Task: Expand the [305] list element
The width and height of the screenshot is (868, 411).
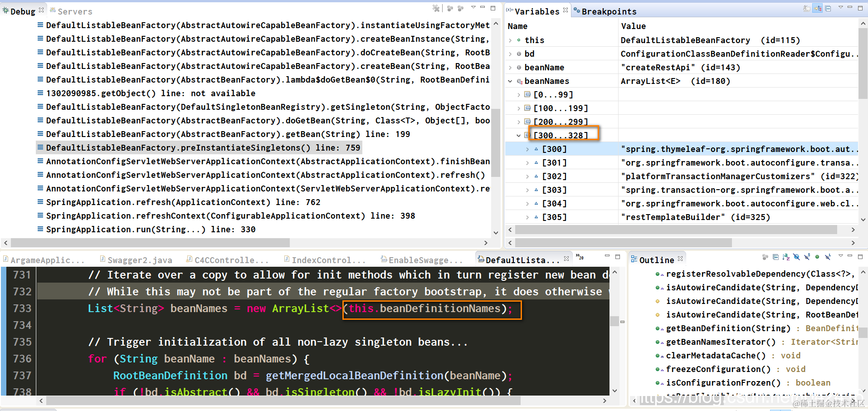Action: [x=527, y=217]
